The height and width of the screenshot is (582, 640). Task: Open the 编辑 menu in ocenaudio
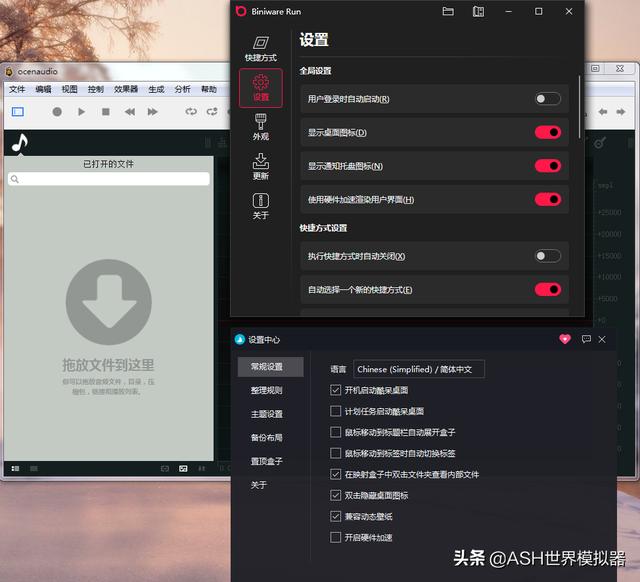click(43, 89)
